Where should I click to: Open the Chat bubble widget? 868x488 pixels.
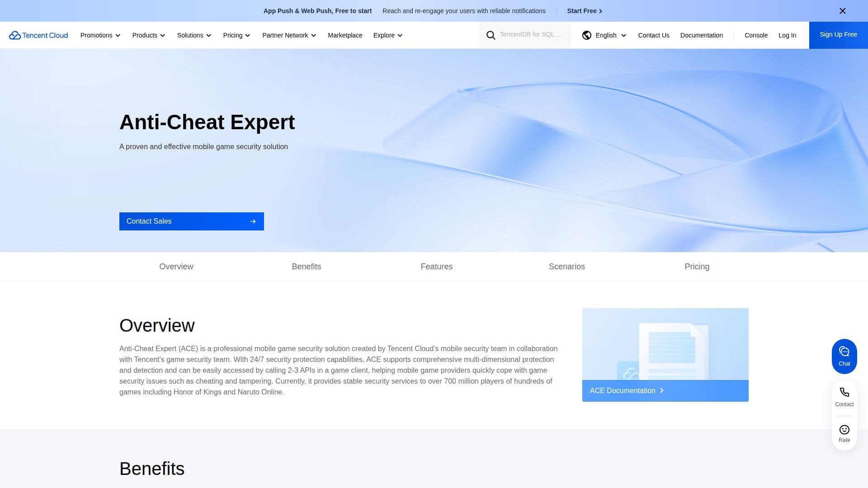(844, 356)
